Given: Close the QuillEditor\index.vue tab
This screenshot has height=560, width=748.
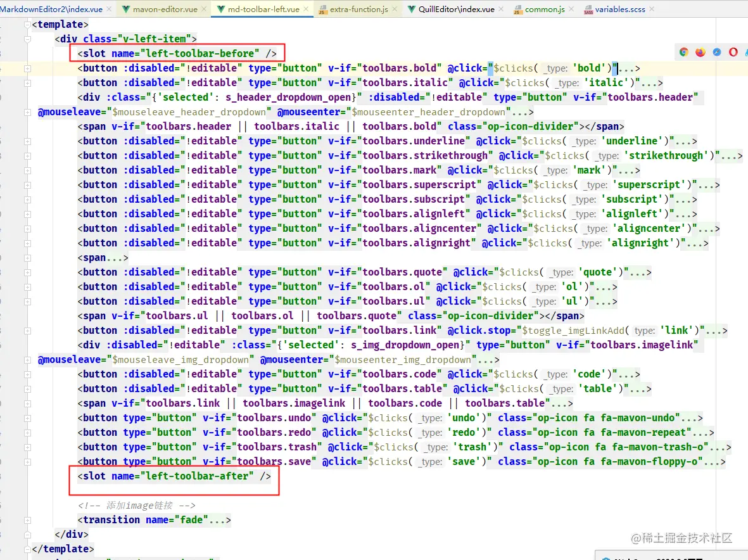Looking at the screenshot, I should 501,9.
